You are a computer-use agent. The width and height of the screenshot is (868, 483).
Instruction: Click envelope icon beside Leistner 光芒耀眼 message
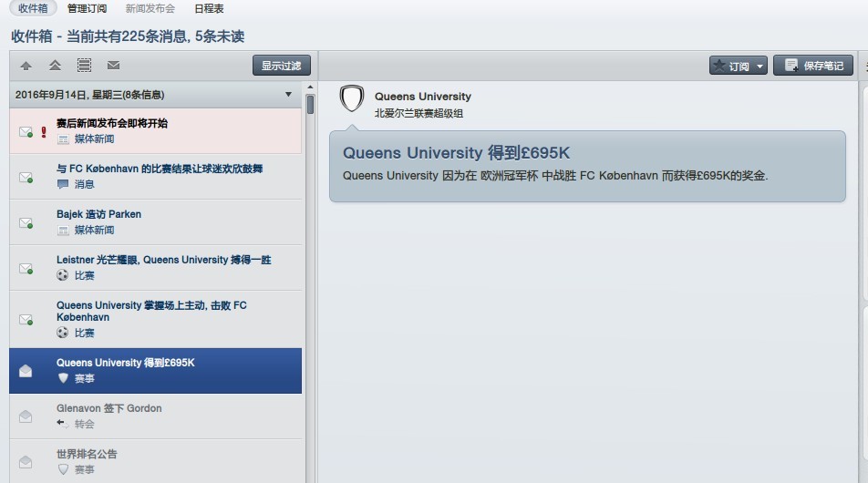click(26, 268)
